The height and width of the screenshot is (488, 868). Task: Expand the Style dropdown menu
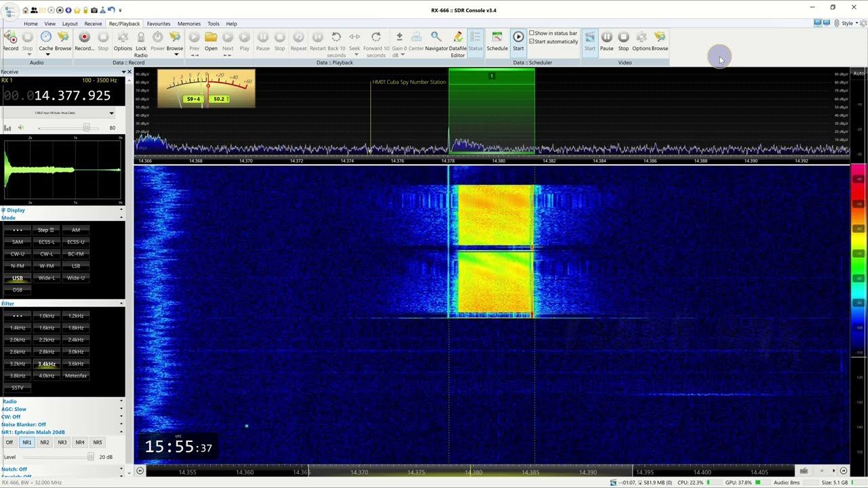[x=850, y=23]
